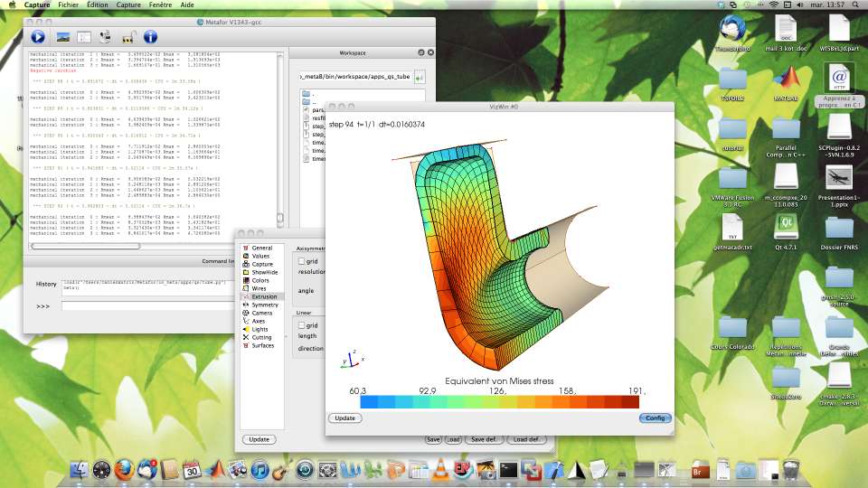
Task: Click Update button in VizWin window
Action: point(344,418)
